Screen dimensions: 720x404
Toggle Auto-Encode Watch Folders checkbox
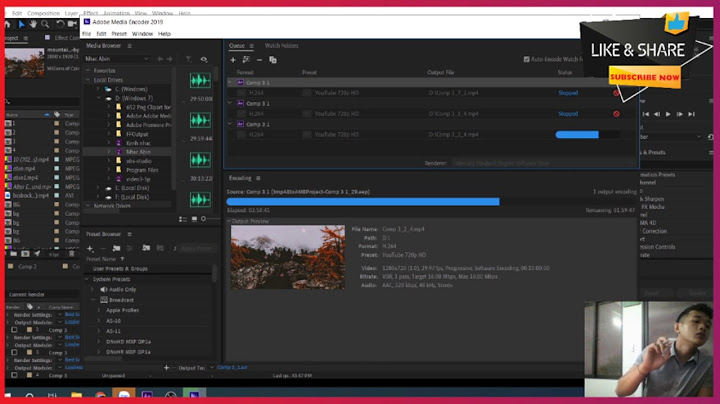[527, 59]
